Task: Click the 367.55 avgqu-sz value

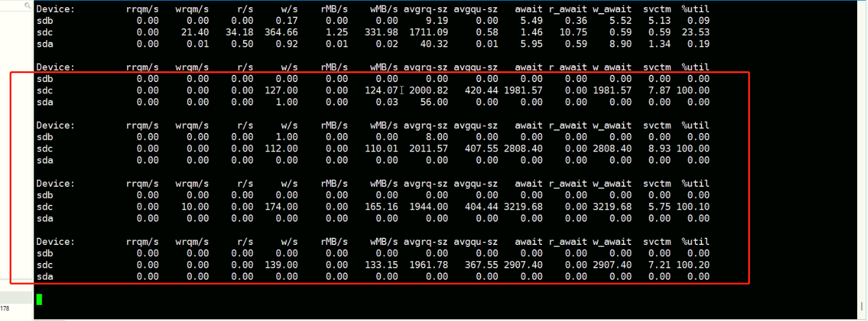Action: [x=481, y=265]
